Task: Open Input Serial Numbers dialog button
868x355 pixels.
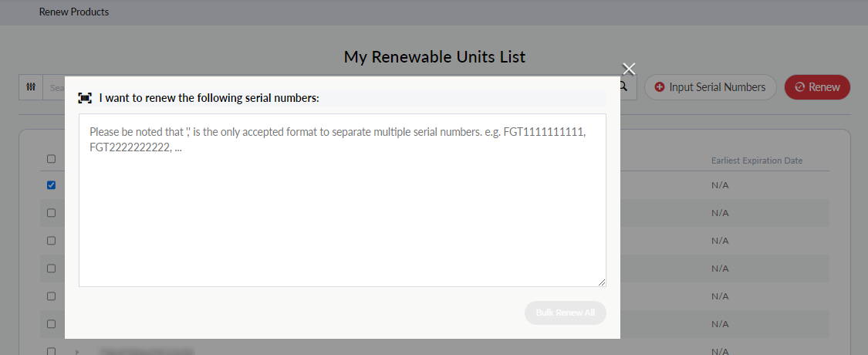Action: click(x=711, y=87)
